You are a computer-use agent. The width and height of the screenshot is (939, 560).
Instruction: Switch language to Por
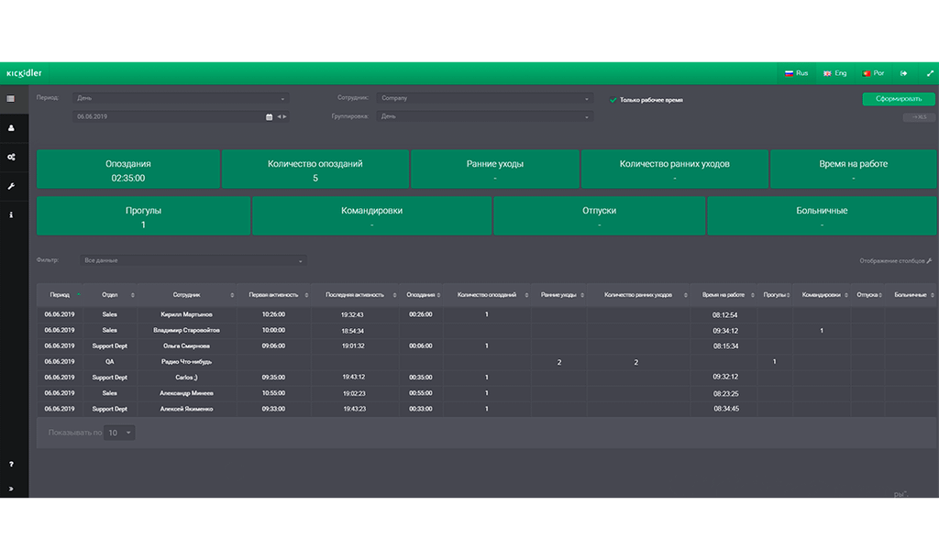(873, 73)
